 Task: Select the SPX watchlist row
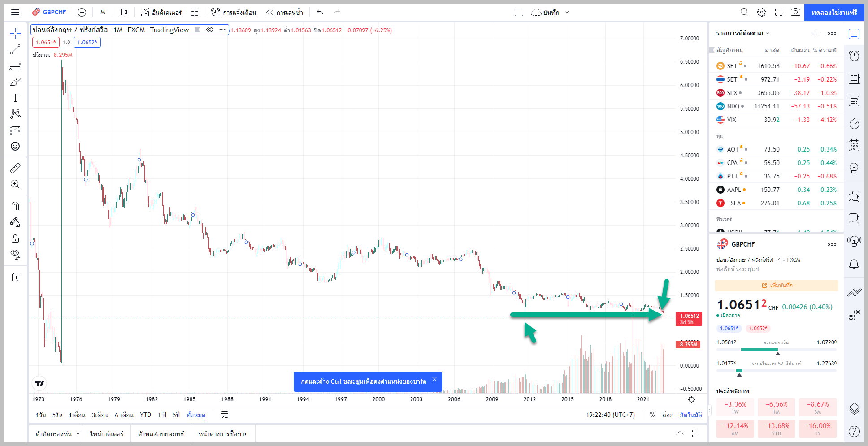coord(776,93)
